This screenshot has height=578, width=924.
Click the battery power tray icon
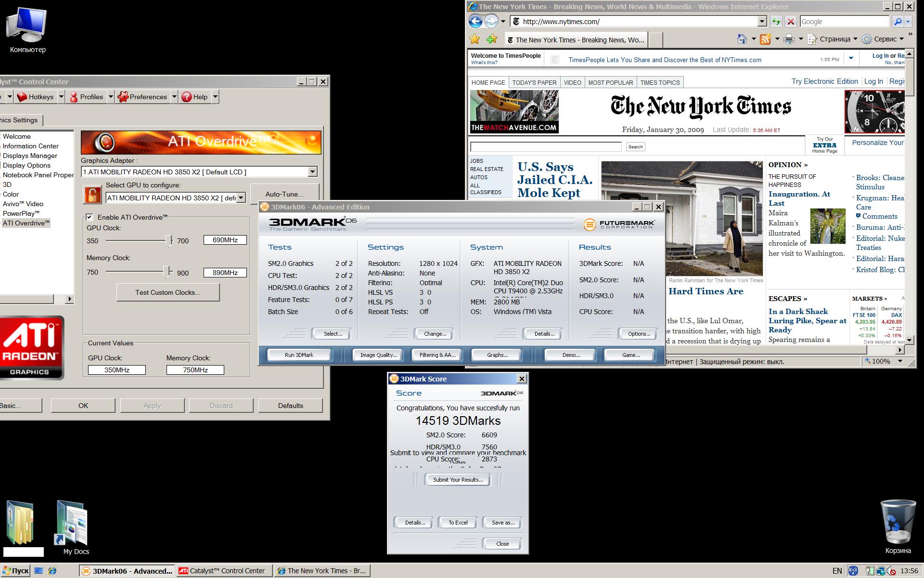(870, 571)
